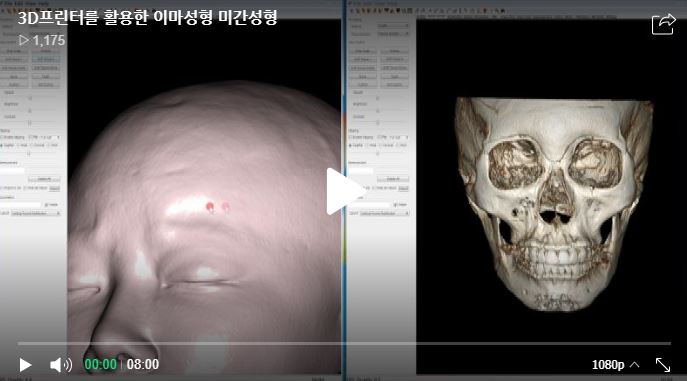Click the 08:00 total duration label
Viewport: 687px width, 381px height.
click(143, 364)
